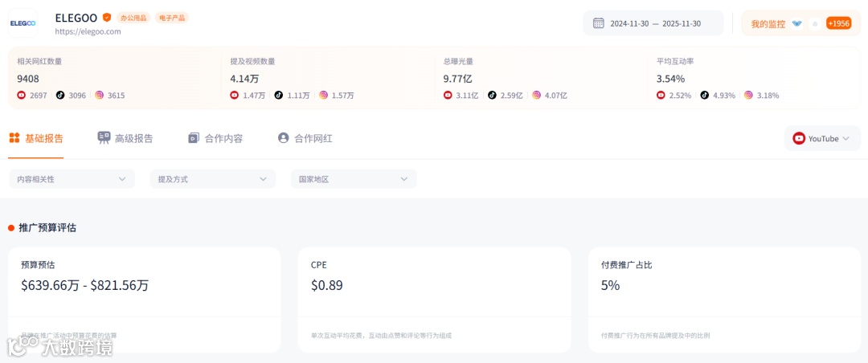Viewport: 868px width, 363px height.
Task: Click the YouTube video count 1.47万
Action: tap(254, 96)
